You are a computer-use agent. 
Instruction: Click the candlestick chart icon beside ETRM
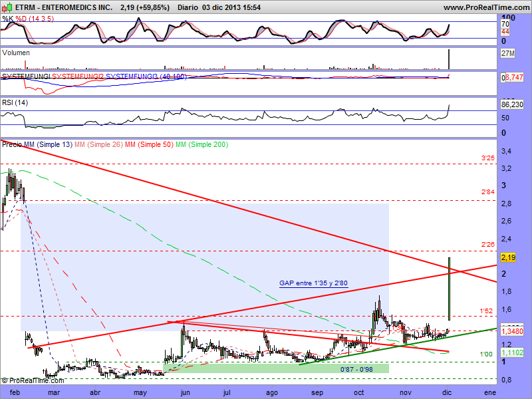point(7,7)
